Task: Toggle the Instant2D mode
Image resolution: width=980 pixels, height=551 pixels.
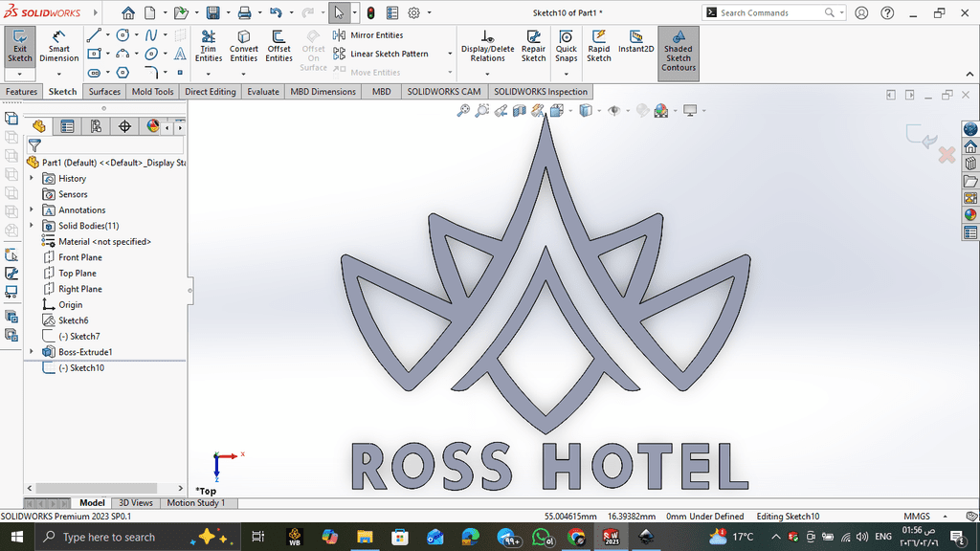Action: coord(635,43)
